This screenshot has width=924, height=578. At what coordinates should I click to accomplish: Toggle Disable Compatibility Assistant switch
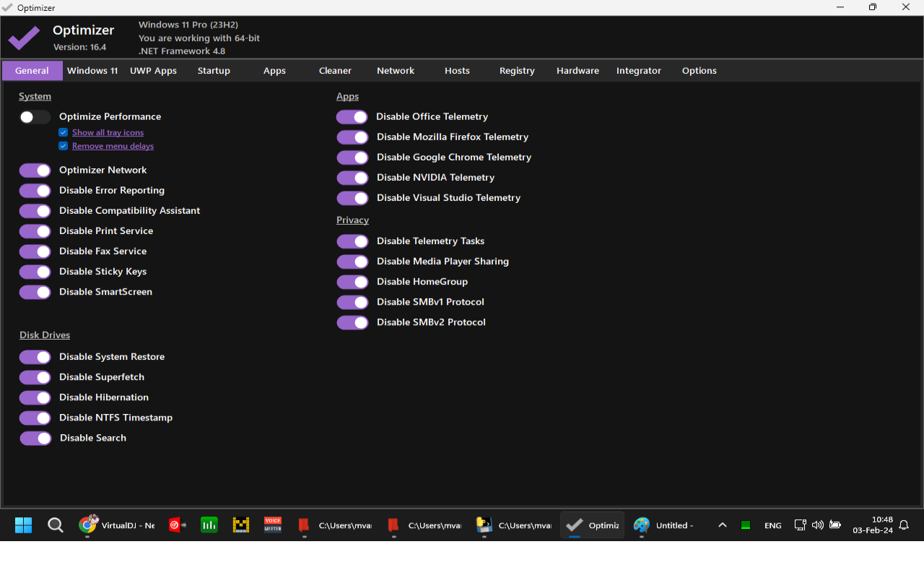(x=35, y=211)
